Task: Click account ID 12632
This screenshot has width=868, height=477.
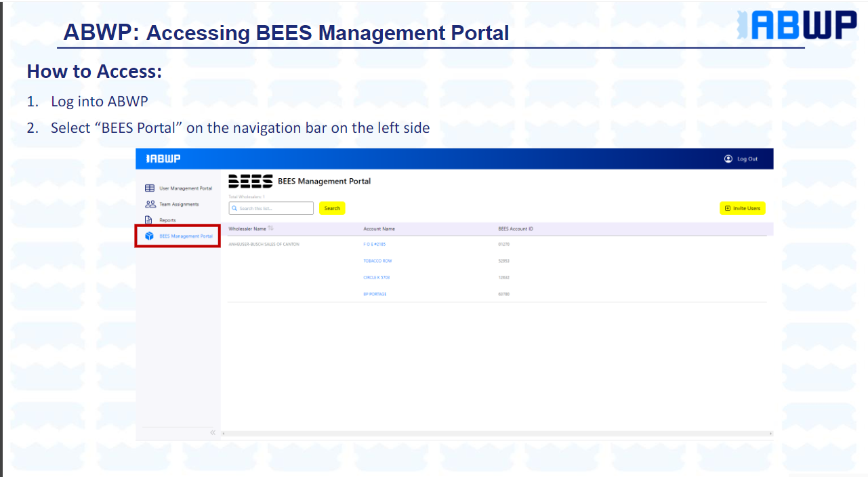Action: pos(503,277)
